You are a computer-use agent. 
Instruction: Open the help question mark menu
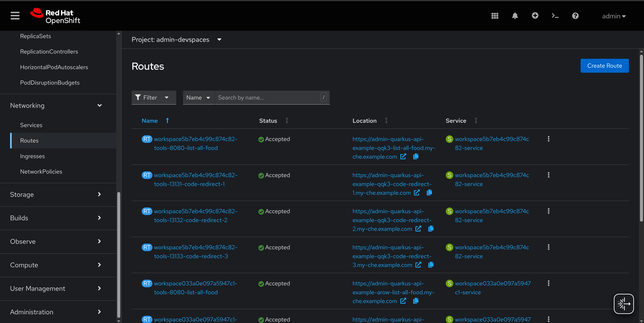pyautogui.click(x=575, y=16)
